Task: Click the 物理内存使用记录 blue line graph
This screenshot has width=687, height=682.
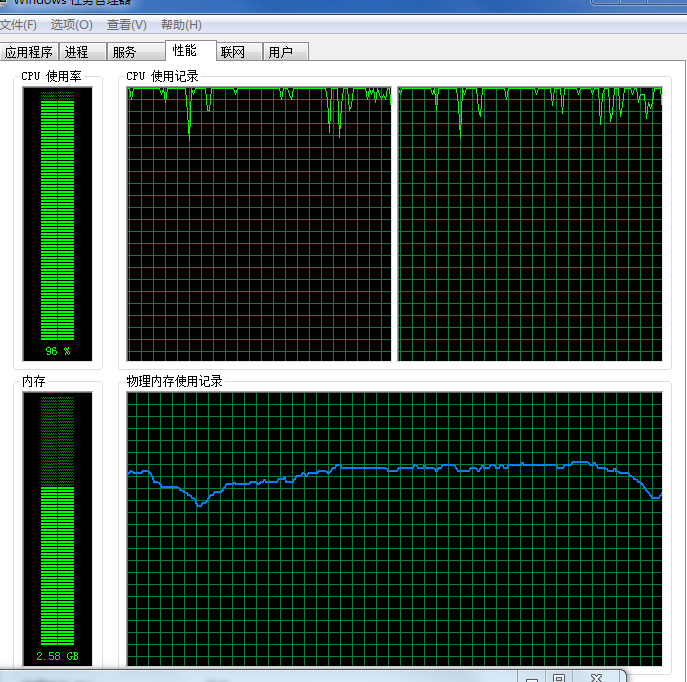Action: click(x=394, y=528)
